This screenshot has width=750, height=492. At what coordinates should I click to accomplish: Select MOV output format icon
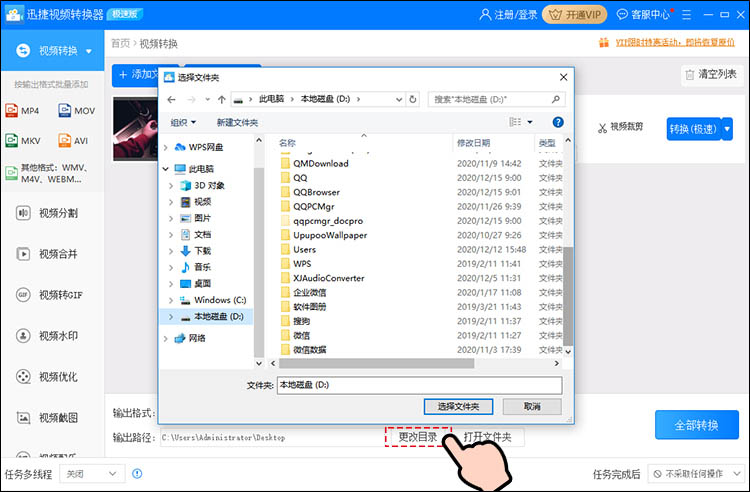tap(65, 110)
